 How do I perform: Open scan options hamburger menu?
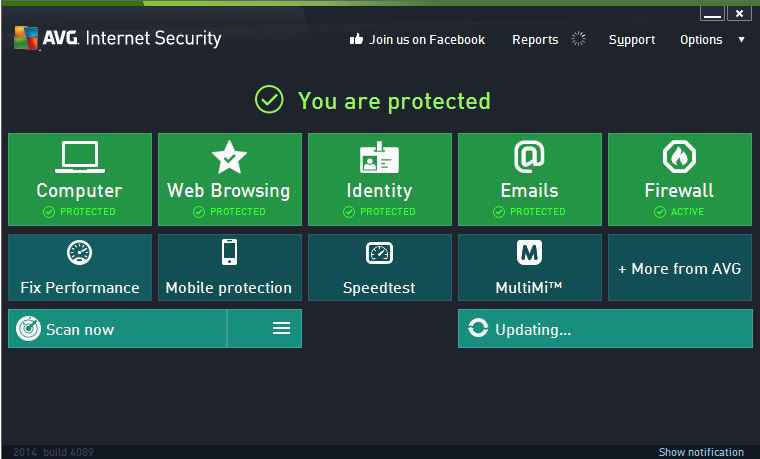click(x=281, y=329)
